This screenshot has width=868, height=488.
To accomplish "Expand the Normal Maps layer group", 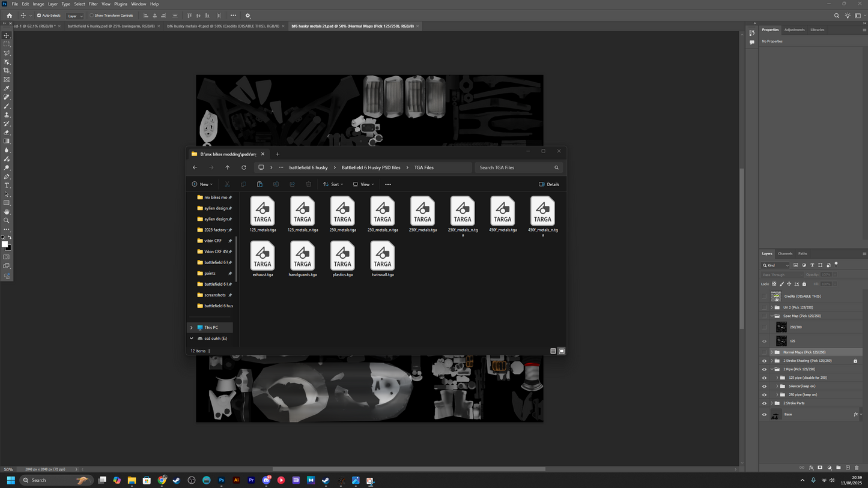I will coord(772,352).
